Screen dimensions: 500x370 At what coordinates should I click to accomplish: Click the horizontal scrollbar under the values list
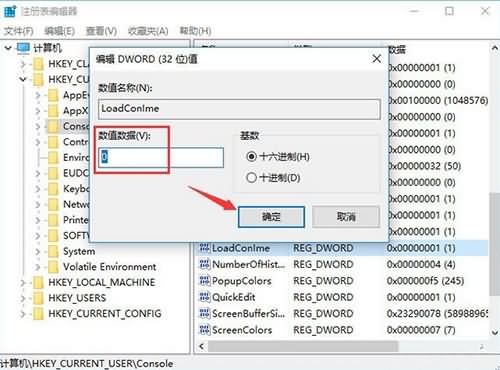coord(303,346)
